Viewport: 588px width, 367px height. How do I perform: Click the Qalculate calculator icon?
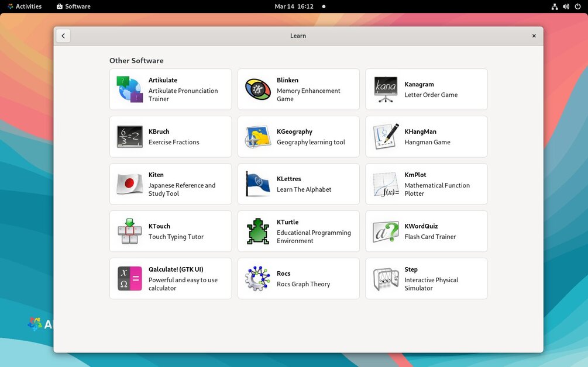click(x=130, y=279)
